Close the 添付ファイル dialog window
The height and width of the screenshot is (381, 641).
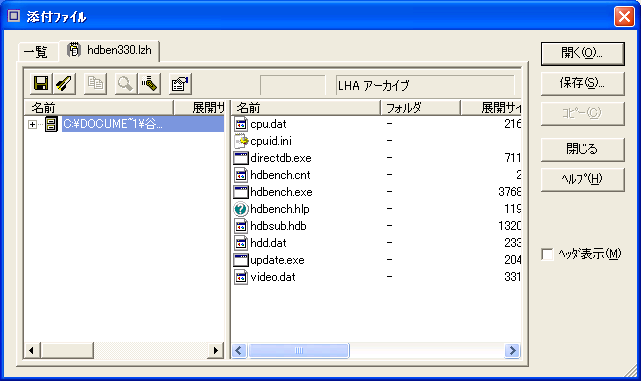pyautogui.click(x=624, y=17)
